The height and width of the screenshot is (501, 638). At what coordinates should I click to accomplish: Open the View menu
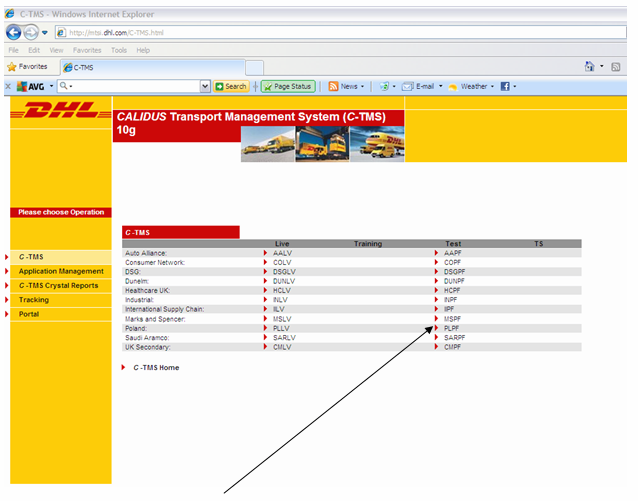(x=56, y=50)
